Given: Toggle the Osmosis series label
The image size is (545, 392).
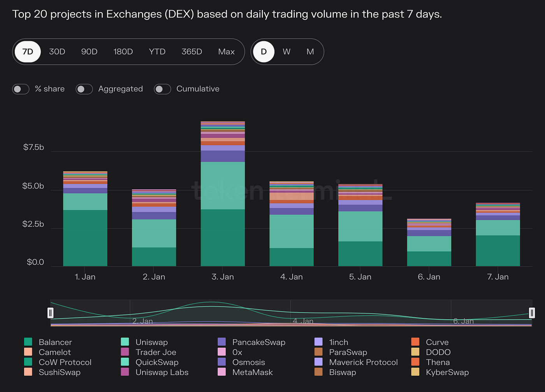Looking at the screenshot, I should coord(249,362).
